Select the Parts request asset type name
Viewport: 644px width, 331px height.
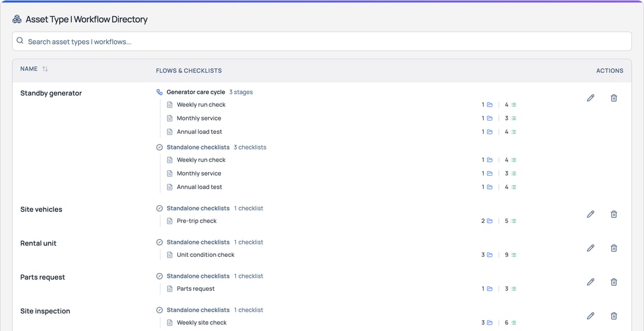pos(43,277)
